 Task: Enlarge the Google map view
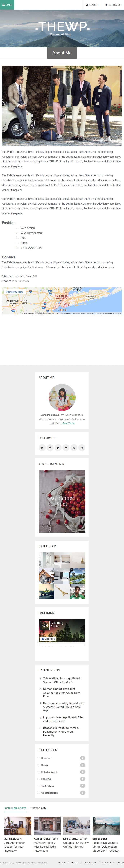tap(15, 292)
